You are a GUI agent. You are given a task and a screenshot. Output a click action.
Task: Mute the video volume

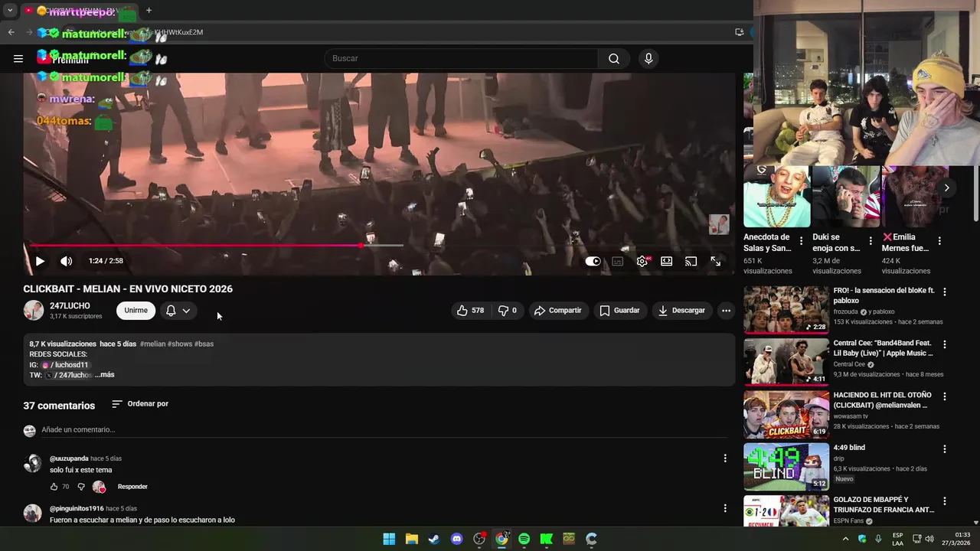(x=67, y=261)
